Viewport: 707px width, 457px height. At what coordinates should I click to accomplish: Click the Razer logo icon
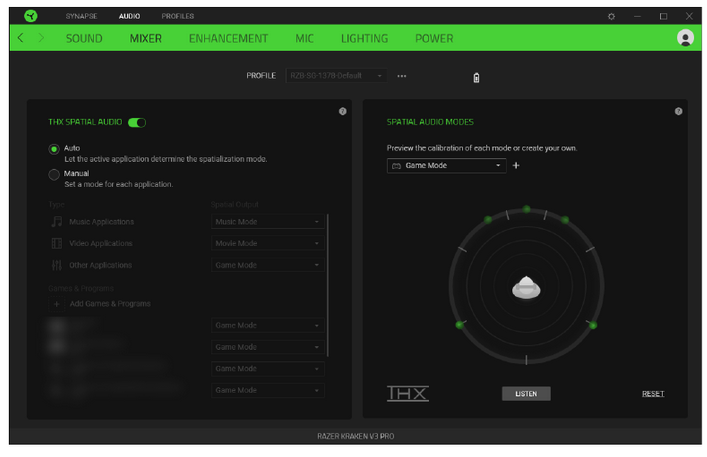(x=31, y=16)
